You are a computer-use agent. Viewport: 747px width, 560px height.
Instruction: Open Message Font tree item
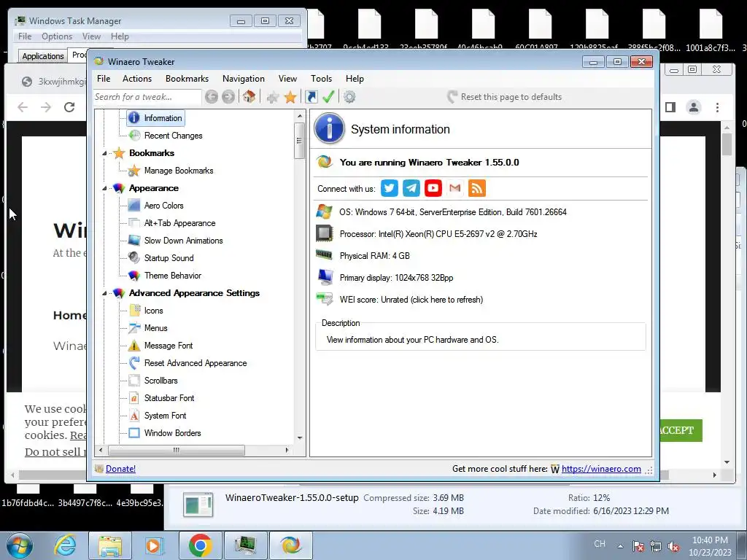click(169, 346)
